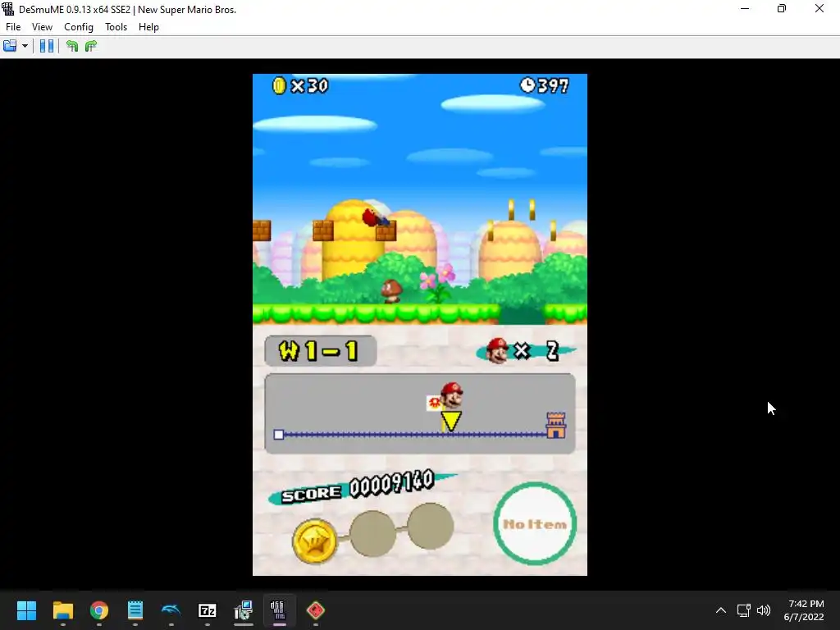Open the red diamond app on taskbar
Image resolution: width=840 pixels, height=630 pixels.
click(x=316, y=610)
